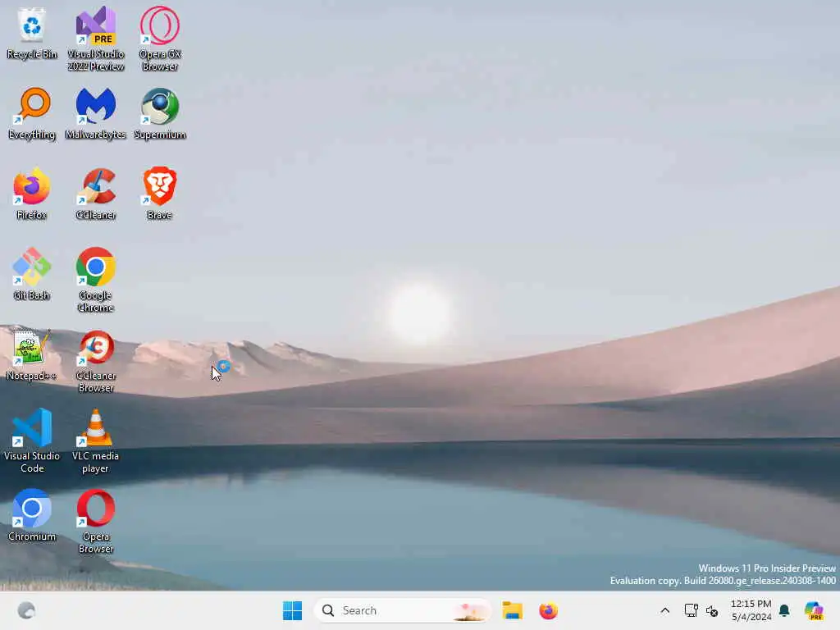Image resolution: width=840 pixels, height=630 pixels.
Task: Click the taskbar Search box
Action: (x=402, y=610)
